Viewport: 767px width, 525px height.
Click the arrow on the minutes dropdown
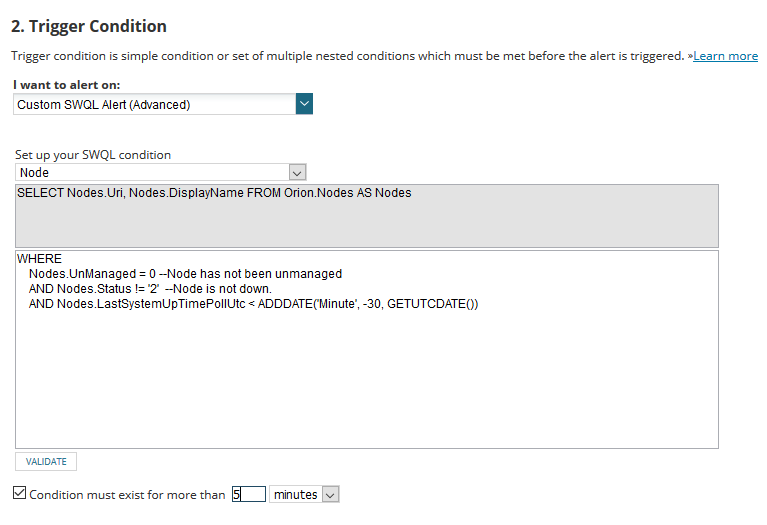point(331,494)
